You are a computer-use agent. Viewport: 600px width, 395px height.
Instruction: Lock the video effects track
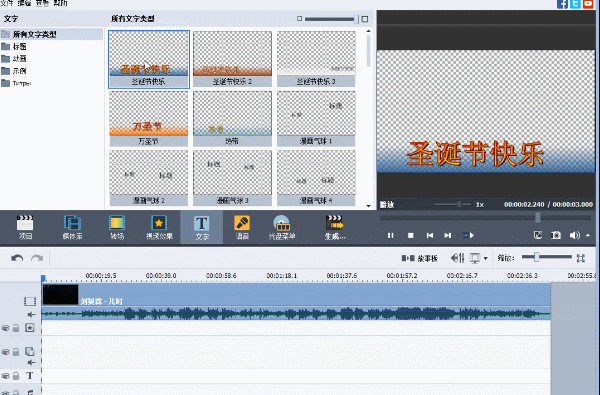(x=16, y=328)
